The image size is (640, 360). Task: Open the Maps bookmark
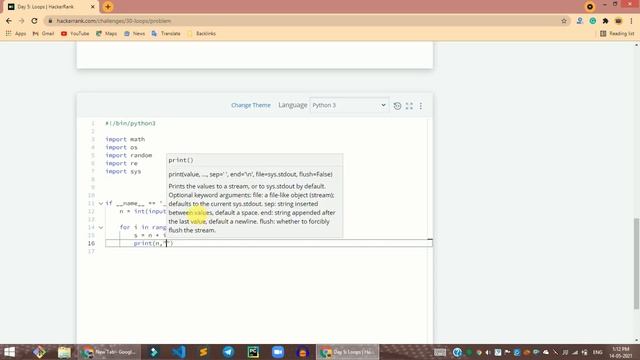107,33
